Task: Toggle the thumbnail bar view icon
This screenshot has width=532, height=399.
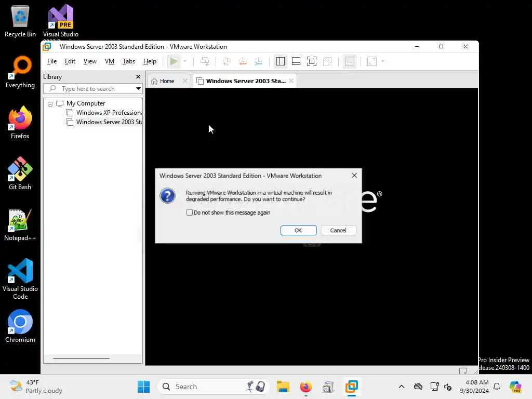Action: click(296, 61)
